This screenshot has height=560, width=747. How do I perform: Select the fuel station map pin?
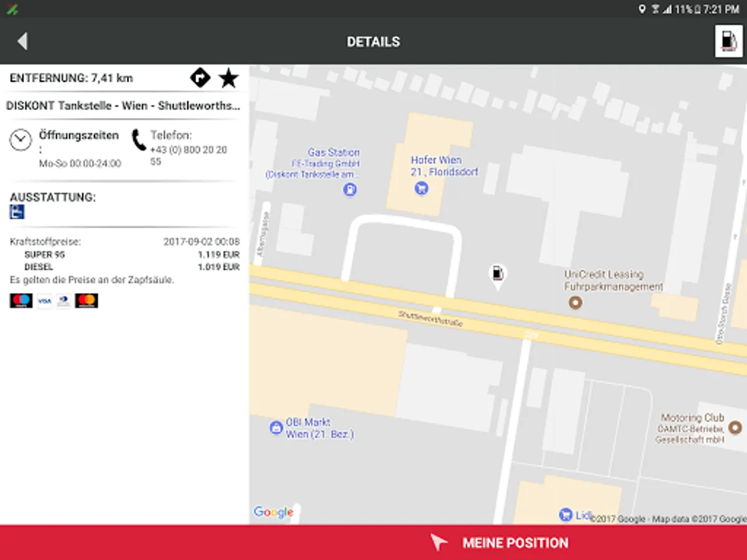(x=497, y=277)
